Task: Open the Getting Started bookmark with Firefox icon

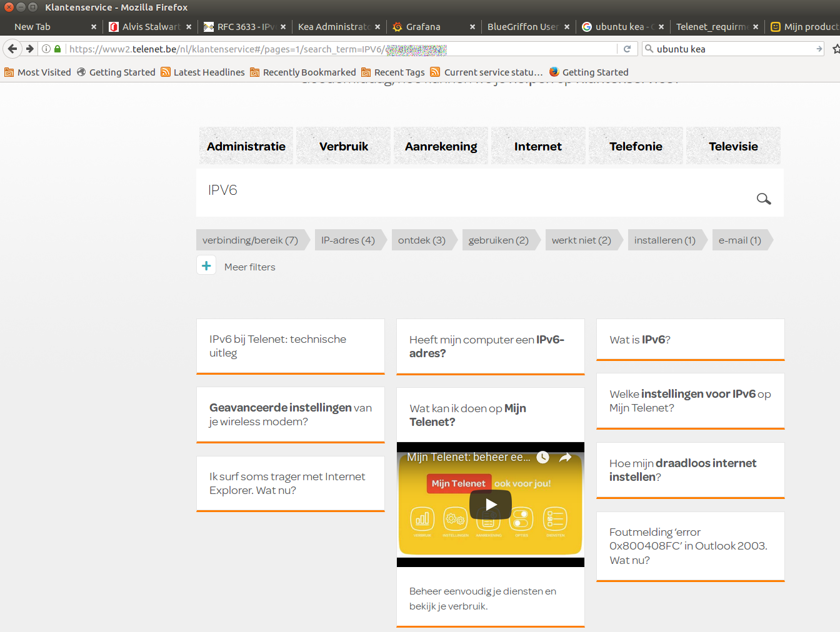Action: point(589,72)
